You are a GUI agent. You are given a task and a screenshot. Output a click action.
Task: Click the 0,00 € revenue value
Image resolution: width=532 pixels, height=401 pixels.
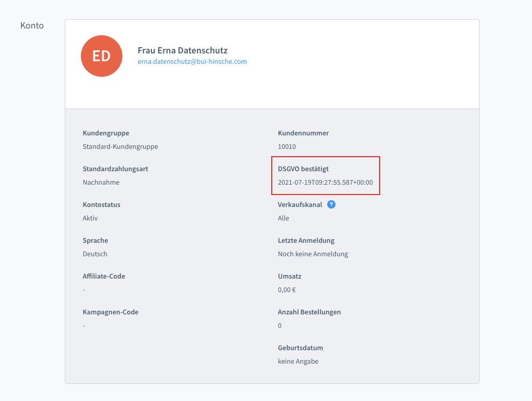(x=287, y=289)
